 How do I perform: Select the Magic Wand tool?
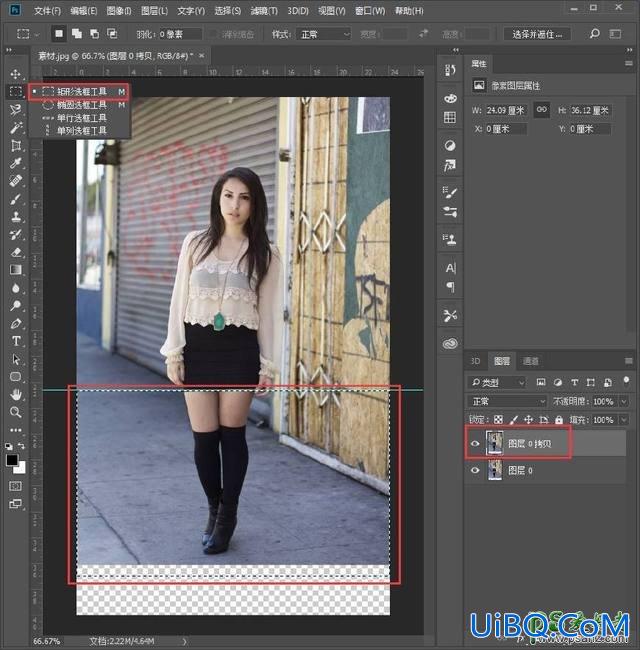click(16, 128)
